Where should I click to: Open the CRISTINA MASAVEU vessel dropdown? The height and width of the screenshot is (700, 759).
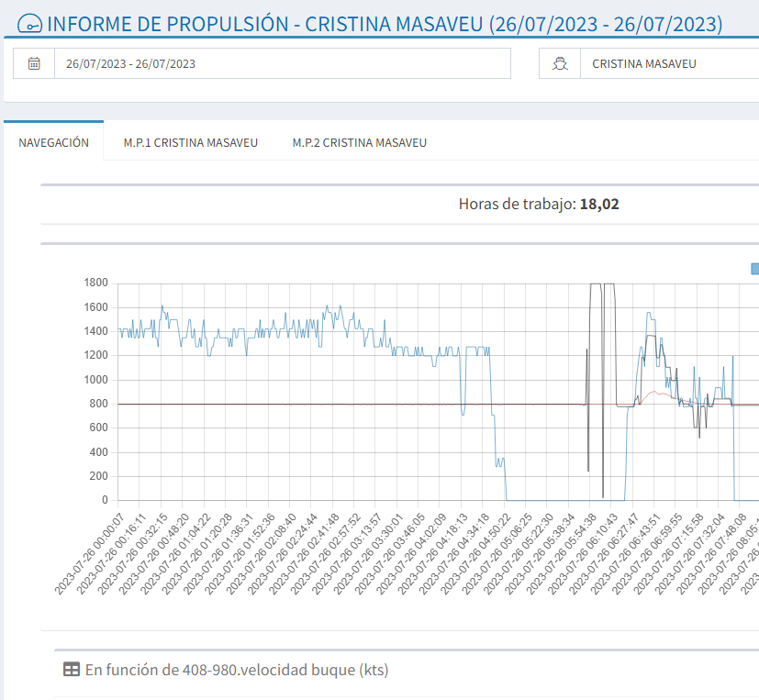[670, 64]
